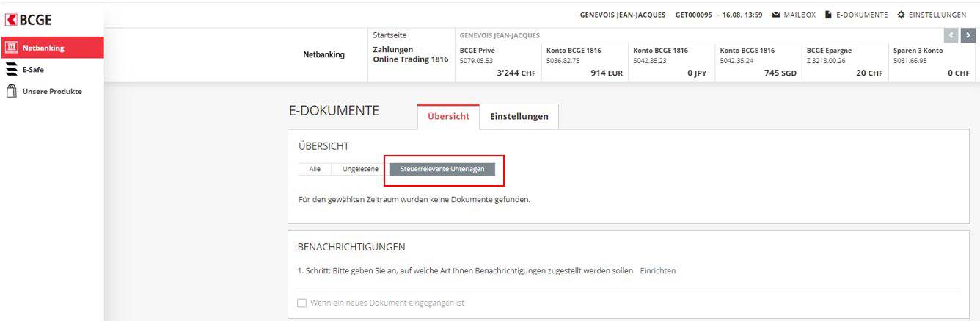Open Zahlungen menu entry
The width and height of the screenshot is (980, 321).
pos(393,49)
